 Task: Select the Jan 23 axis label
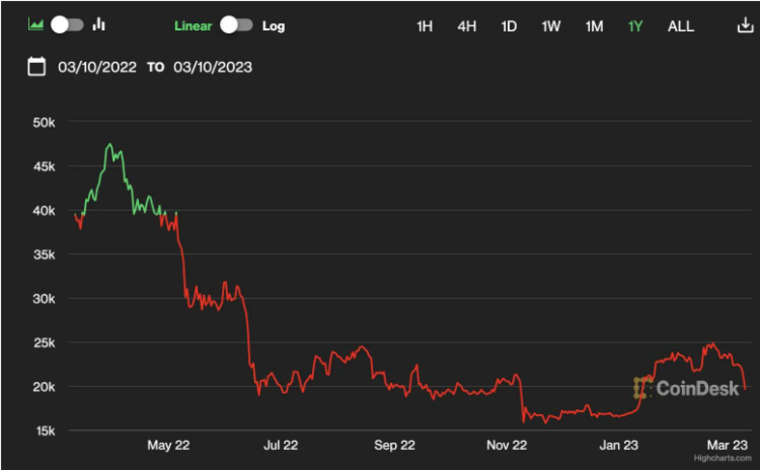[x=619, y=445]
